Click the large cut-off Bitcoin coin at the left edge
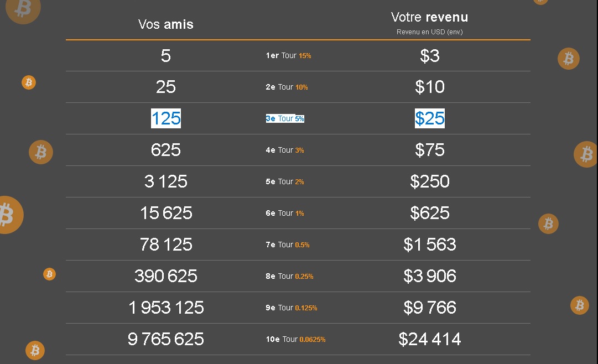This screenshot has height=364, width=598. coord(8,215)
